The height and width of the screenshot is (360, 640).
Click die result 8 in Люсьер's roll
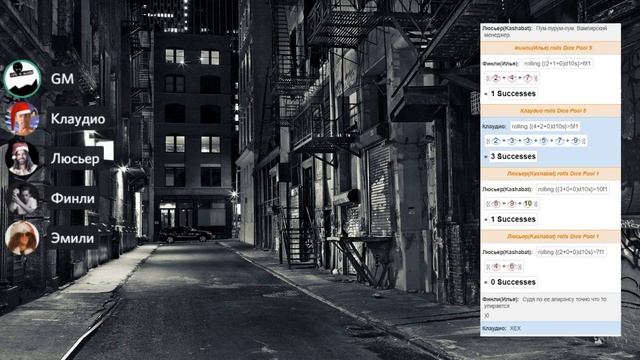(x=496, y=204)
